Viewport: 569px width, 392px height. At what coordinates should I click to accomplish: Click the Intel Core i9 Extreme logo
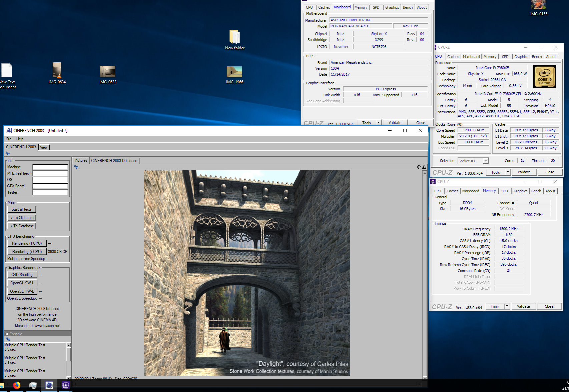(x=545, y=77)
